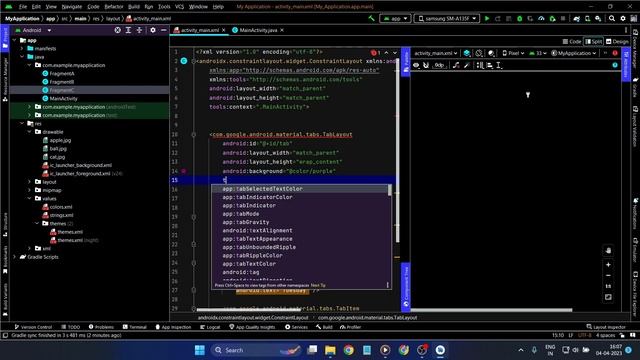Run the app with green play button
This screenshot has height=360, width=640.
pos(487,18)
